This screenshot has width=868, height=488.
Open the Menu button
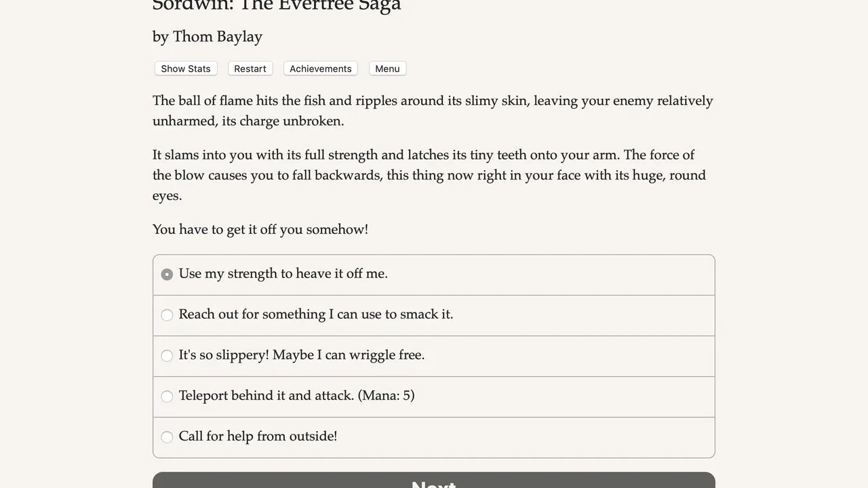[387, 68]
